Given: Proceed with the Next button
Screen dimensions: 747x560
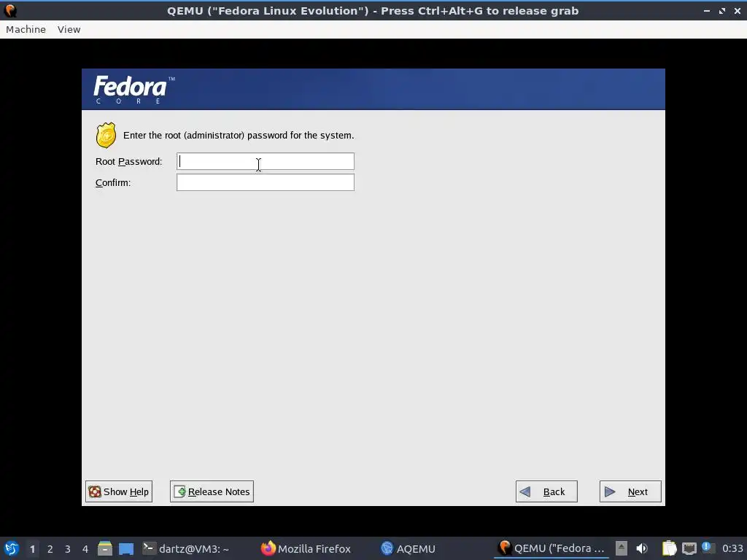Looking at the screenshot, I should click(x=630, y=491).
